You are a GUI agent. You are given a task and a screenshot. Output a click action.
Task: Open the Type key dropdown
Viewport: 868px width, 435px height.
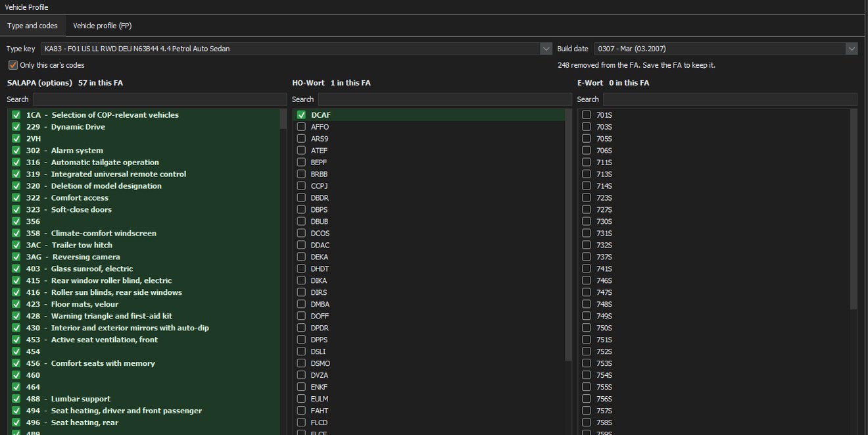coord(546,49)
